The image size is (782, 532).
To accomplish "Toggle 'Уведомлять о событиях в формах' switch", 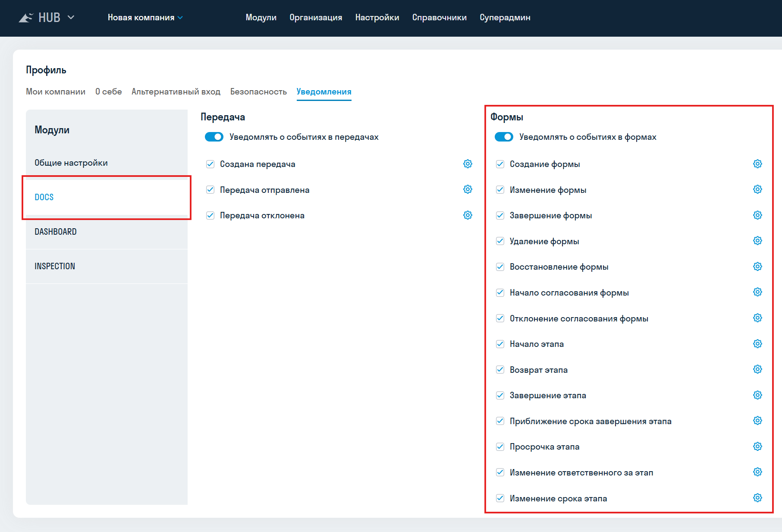I will [x=504, y=137].
